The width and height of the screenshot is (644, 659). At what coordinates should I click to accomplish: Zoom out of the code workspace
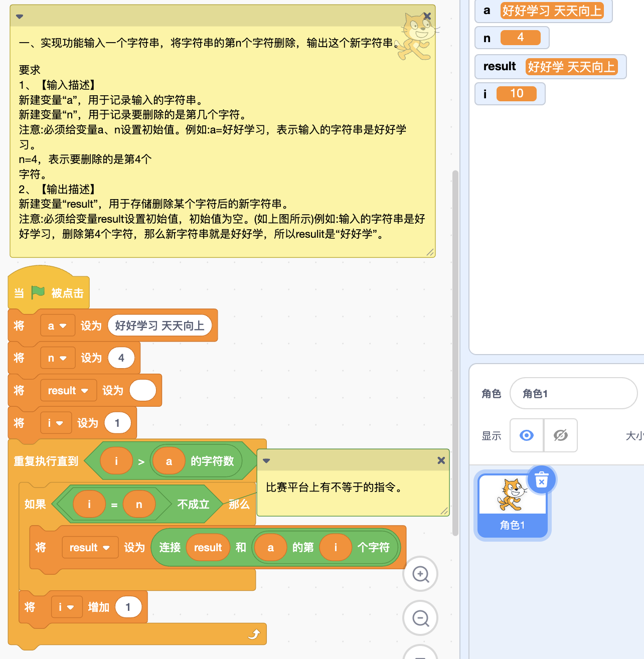(420, 618)
